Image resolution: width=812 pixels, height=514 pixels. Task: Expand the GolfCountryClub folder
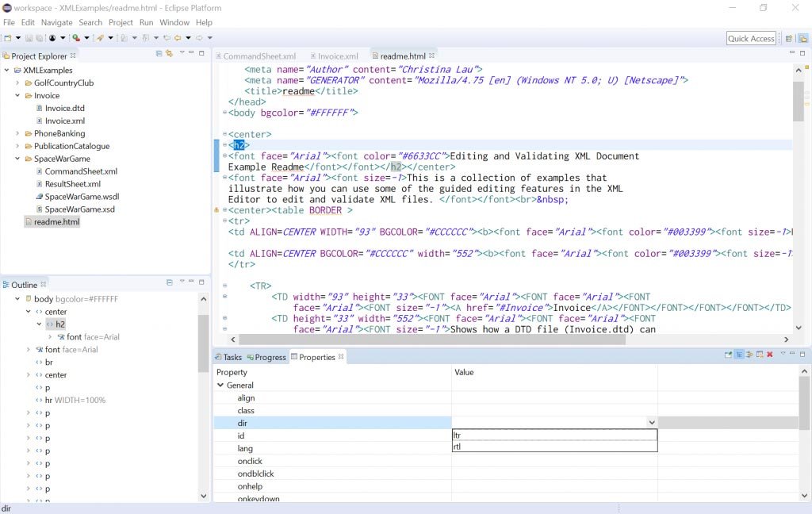(17, 83)
